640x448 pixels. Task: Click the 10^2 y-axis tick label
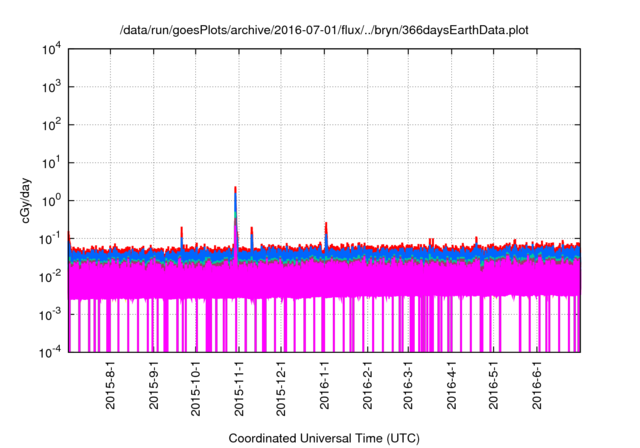[x=51, y=125]
